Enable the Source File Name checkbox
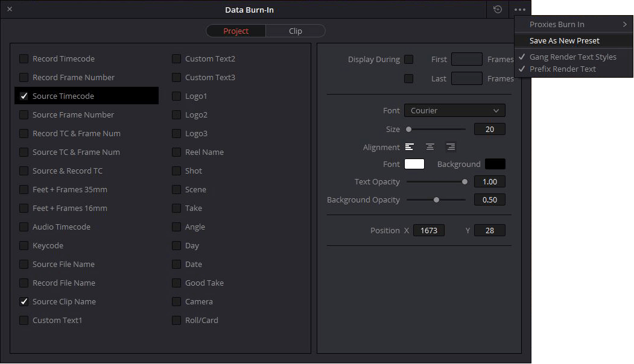634x364 pixels. 24,264
